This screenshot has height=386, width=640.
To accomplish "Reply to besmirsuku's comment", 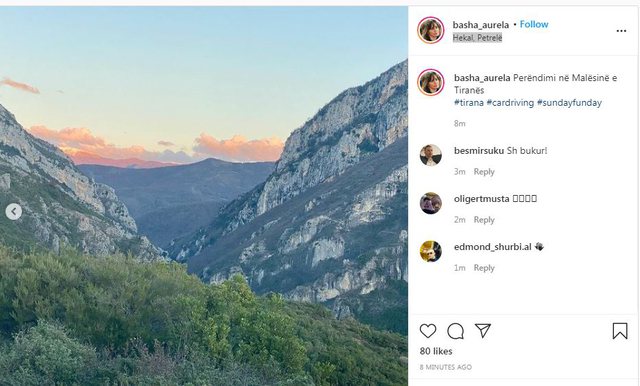I will [x=484, y=172].
